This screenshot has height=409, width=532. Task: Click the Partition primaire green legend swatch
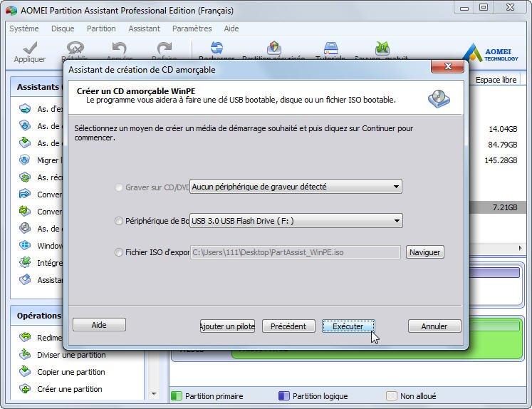[177, 396]
